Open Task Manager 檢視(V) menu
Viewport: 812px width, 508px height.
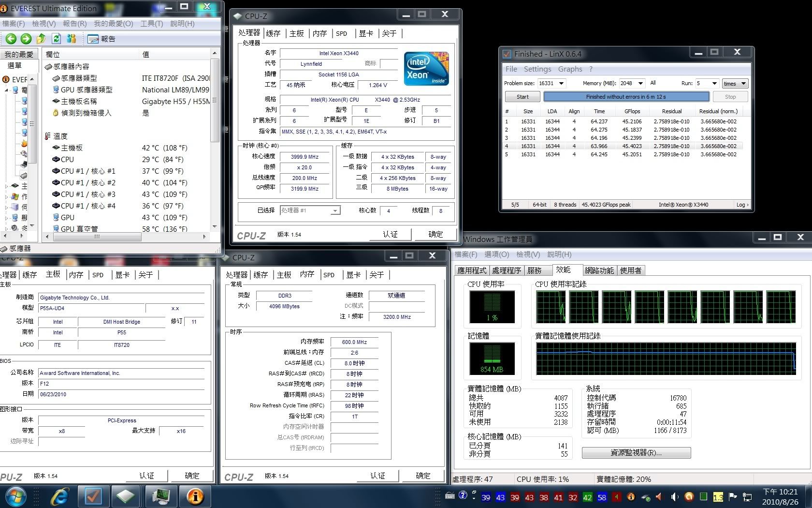coord(528,254)
